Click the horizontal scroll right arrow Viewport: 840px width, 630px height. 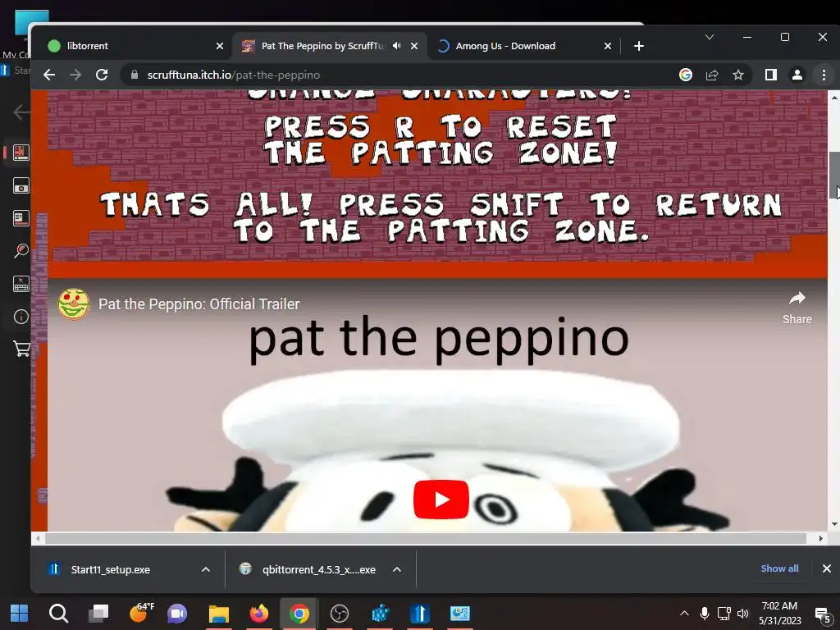[x=820, y=538]
